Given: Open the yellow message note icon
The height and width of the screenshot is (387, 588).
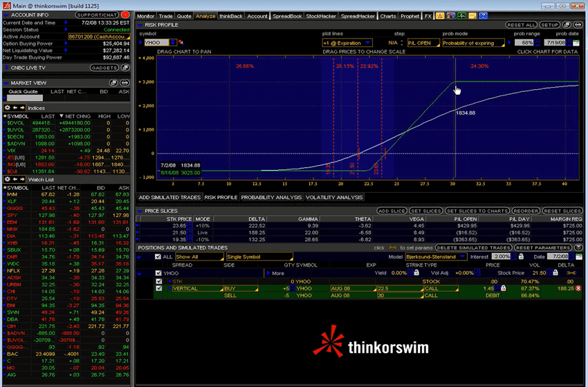Looking at the screenshot, I should pyautogui.click(x=472, y=16).
